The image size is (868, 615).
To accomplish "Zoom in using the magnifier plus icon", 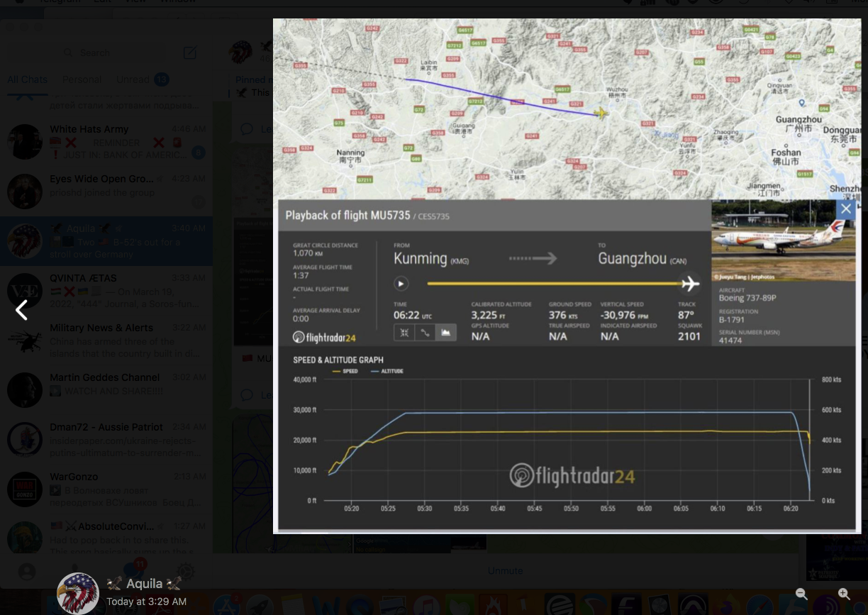I will point(844,594).
